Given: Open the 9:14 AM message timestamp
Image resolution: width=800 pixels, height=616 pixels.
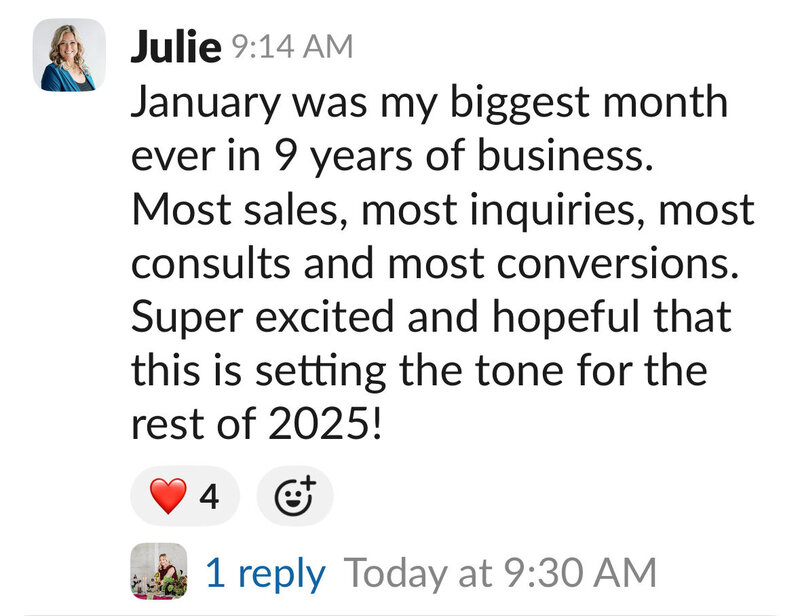Looking at the screenshot, I should pyautogui.click(x=291, y=47).
